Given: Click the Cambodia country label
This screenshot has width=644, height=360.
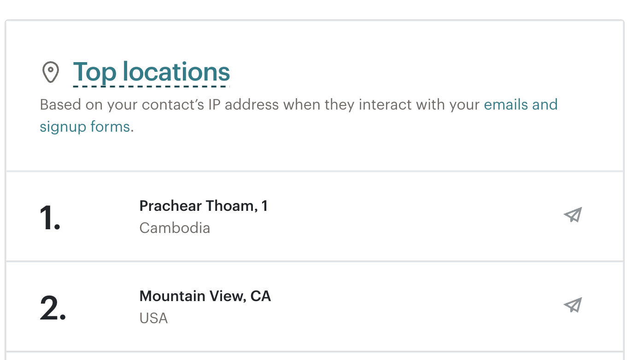Looking at the screenshot, I should point(175,228).
